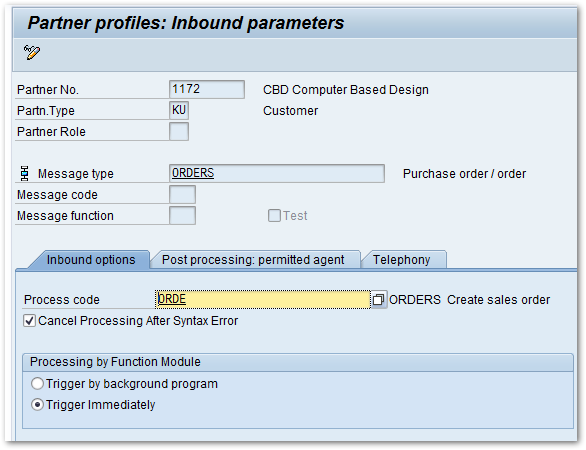Click the Message type ORDERS field
Image resolution: width=586 pixels, height=450 pixels.
(277, 173)
